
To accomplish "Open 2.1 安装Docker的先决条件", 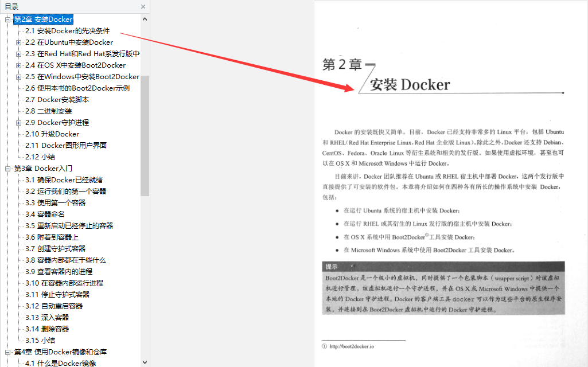I will [x=68, y=31].
